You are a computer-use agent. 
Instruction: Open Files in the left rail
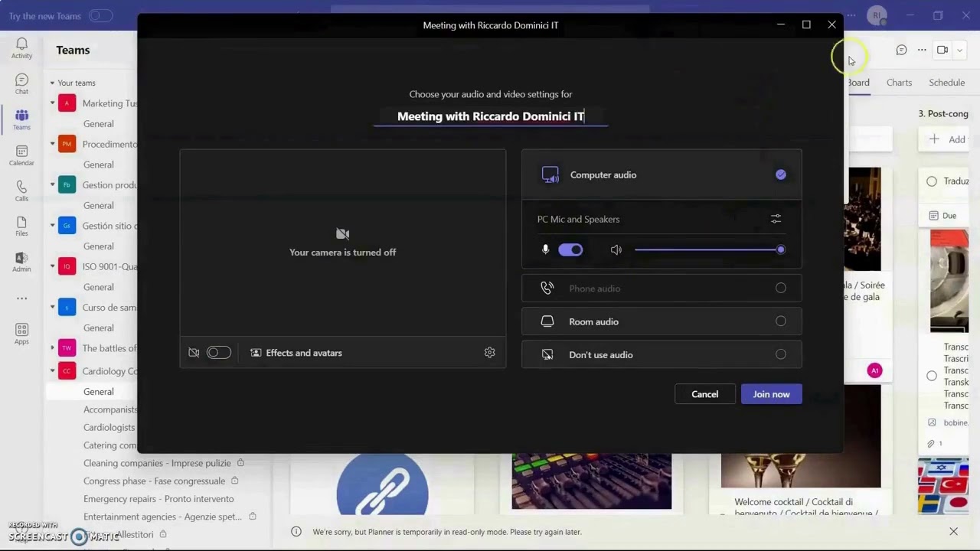click(x=21, y=227)
